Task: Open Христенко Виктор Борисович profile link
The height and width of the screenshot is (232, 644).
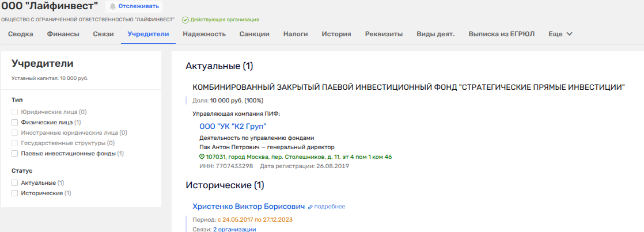Action: (x=249, y=206)
